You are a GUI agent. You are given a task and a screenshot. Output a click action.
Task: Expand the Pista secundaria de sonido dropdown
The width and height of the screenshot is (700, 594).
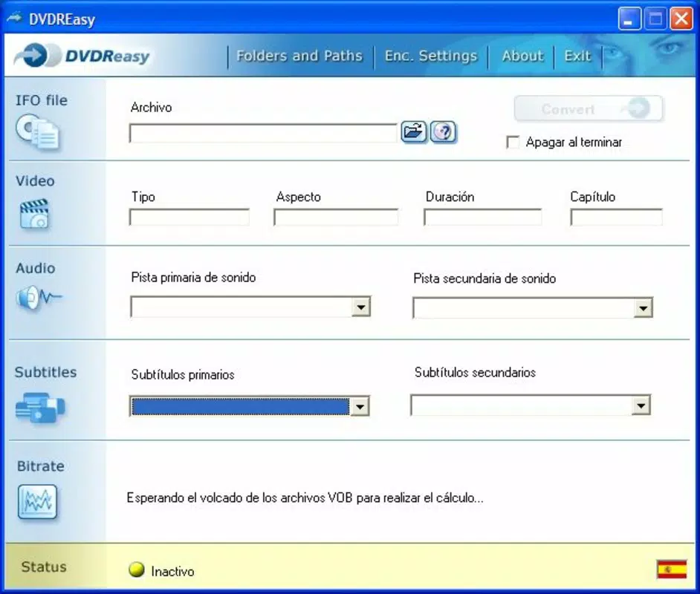pos(643,307)
